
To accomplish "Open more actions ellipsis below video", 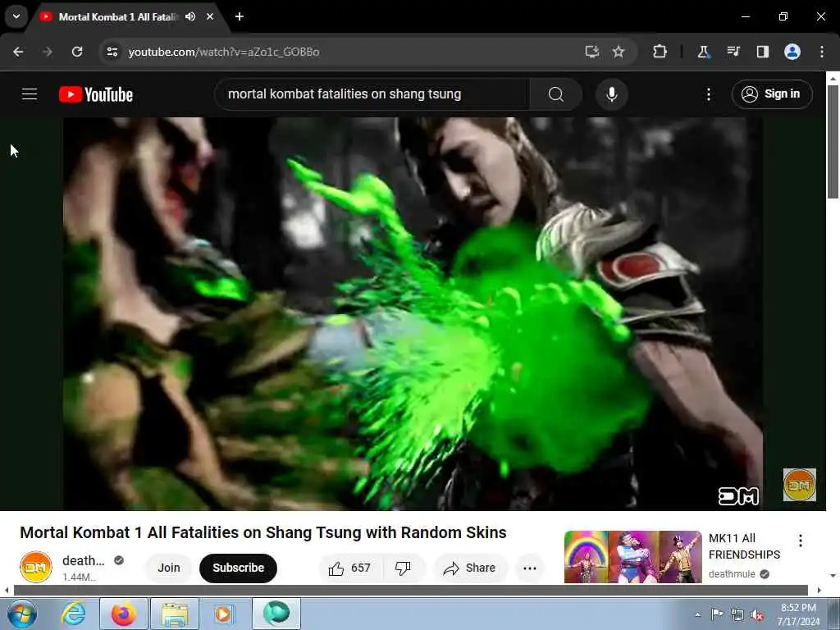I will pos(530,568).
